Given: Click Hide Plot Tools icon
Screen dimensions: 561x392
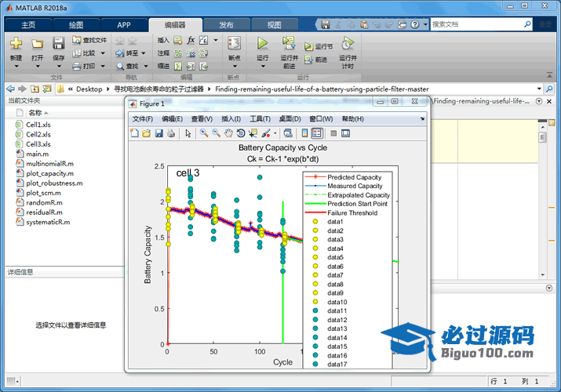Looking at the screenshot, I should (333, 133).
